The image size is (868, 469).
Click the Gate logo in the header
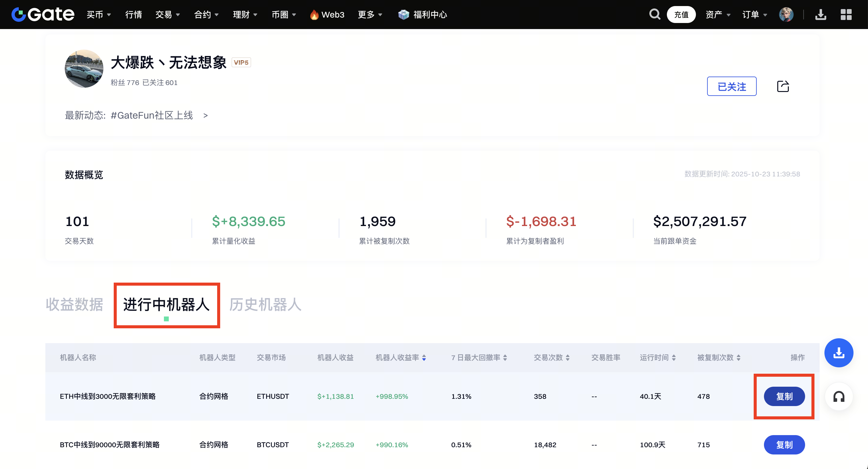click(43, 15)
